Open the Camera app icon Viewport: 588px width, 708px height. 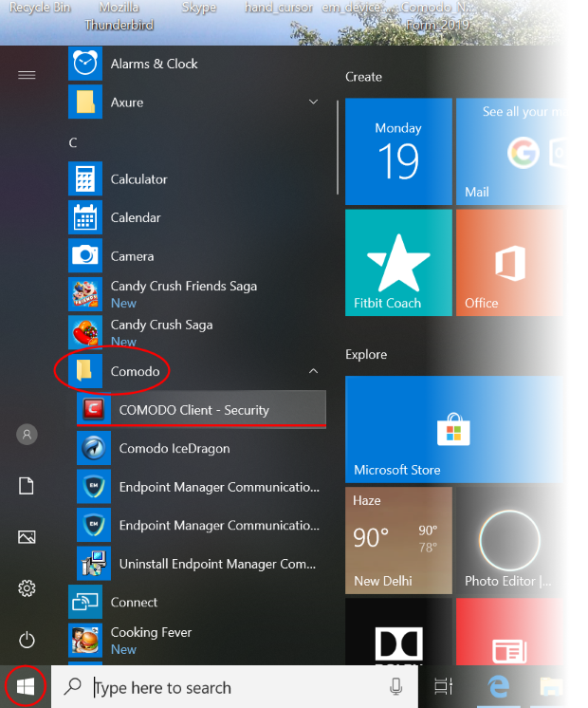coord(85,256)
